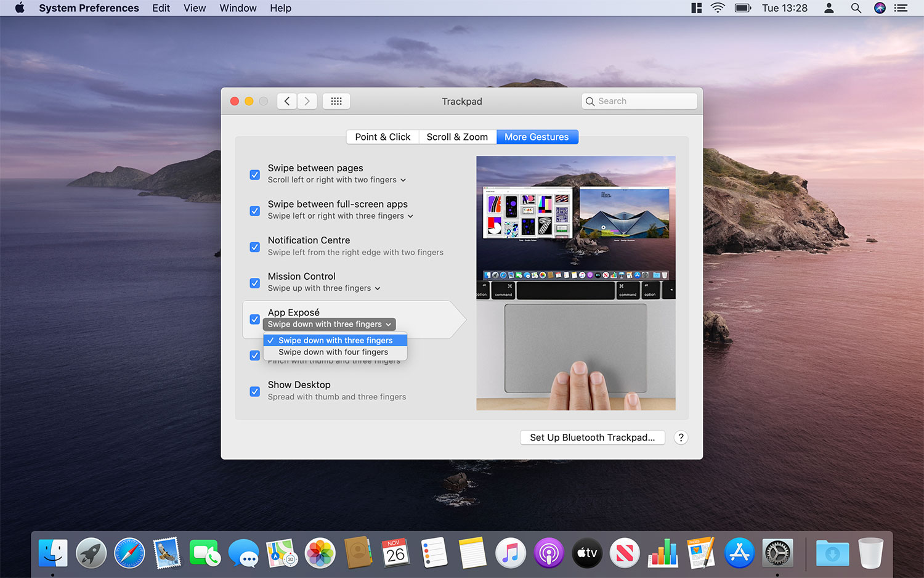The image size is (924, 578).
Task: Open Spotlight search magnifier in menu bar
Action: click(856, 8)
